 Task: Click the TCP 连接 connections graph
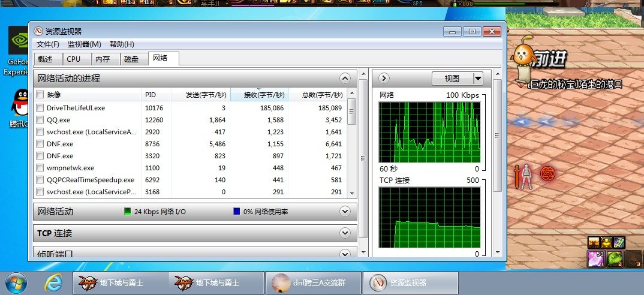pyautogui.click(x=429, y=217)
